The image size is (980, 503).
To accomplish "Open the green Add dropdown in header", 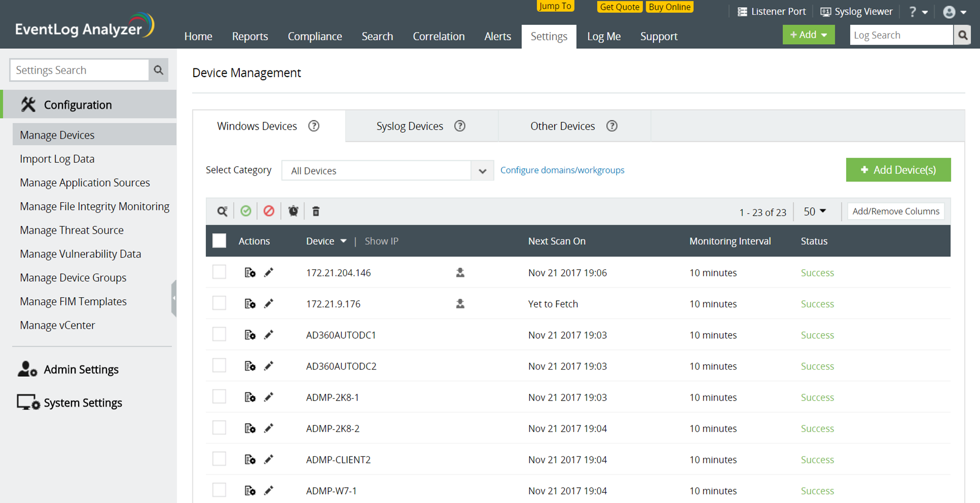I will pos(809,34).
